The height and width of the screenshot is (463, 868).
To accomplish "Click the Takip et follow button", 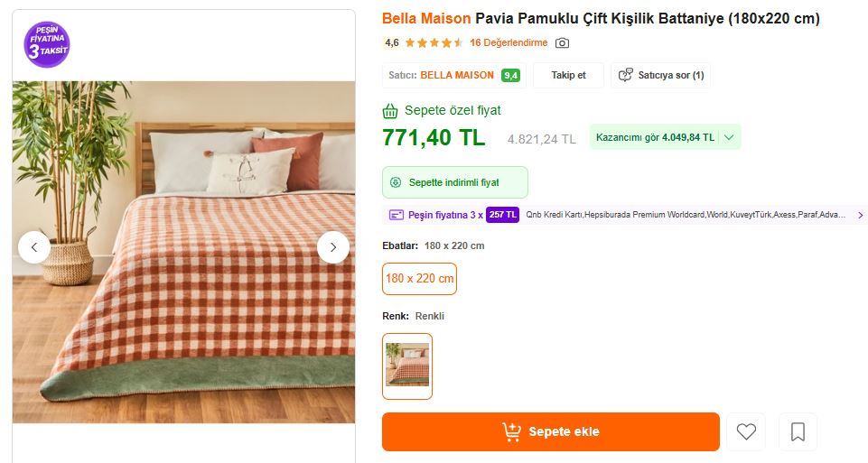I will click(x=568, y=75).
